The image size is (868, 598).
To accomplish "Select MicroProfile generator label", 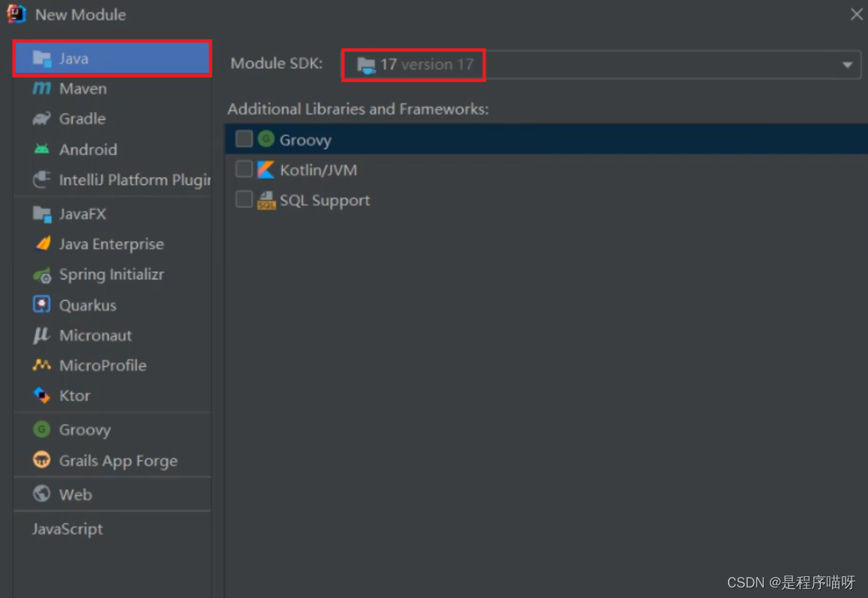I will click(x=103, y=365).
